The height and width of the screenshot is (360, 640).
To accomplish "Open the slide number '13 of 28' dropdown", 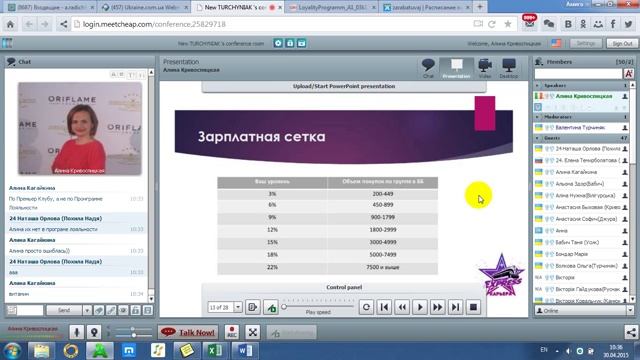I will pos(238,307).
